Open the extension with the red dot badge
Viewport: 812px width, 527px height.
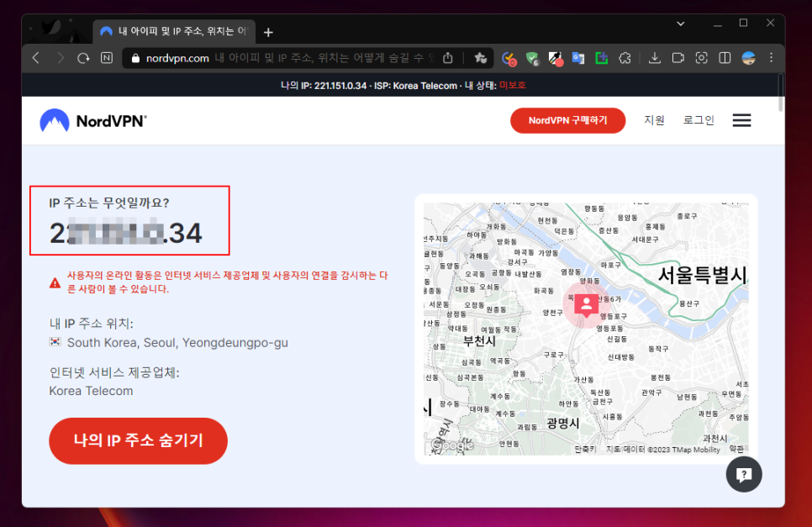556,59
